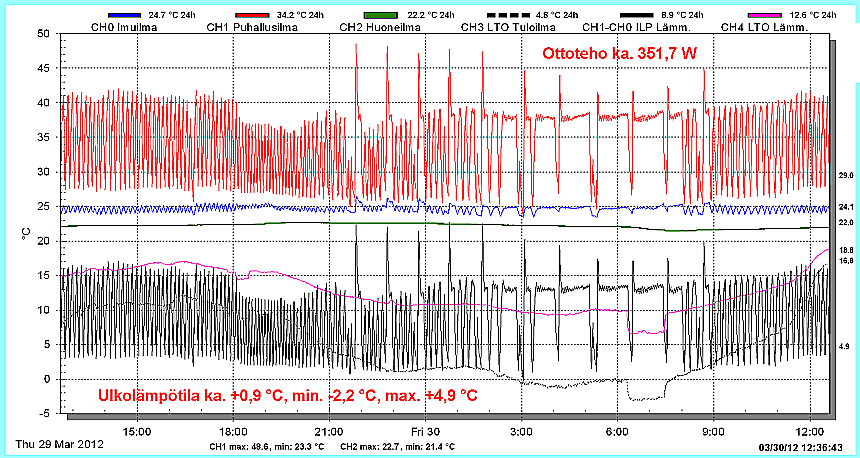
Task: Click the 50 mark on temperature axis
Action: coord(43,33)
